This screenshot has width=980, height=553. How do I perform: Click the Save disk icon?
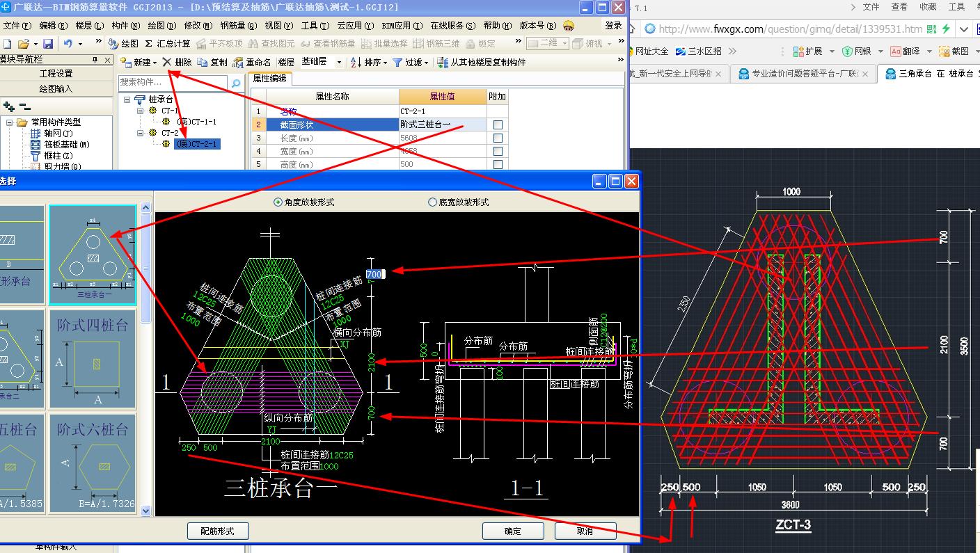(x=48, y=43)
